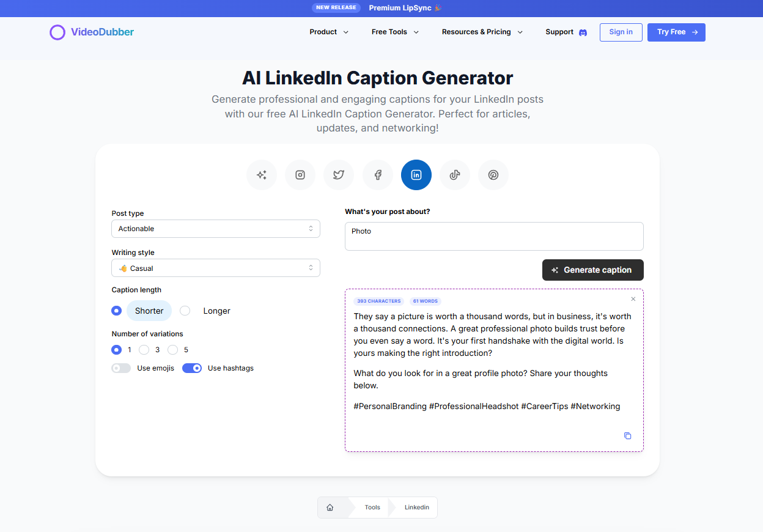763x532 pixels.
Task: Select the Facebook platform icon
Action: (378, 175)
